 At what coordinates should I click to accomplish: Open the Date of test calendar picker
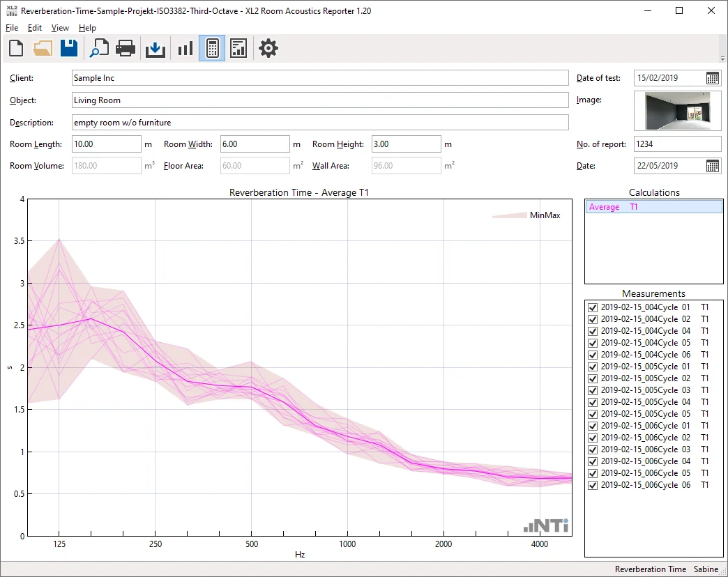coord(712,78)
